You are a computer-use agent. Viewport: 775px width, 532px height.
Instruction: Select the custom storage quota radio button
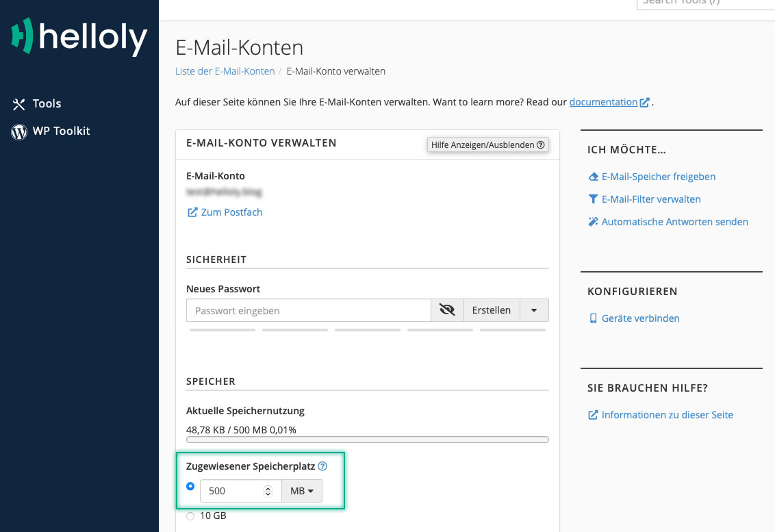(x=190, y=486)
